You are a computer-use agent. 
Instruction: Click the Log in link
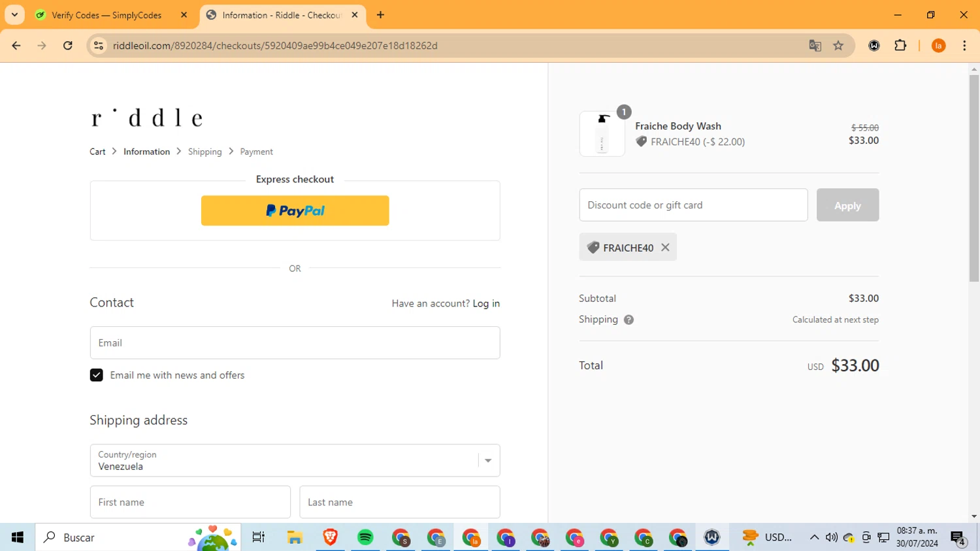point(486,303)
